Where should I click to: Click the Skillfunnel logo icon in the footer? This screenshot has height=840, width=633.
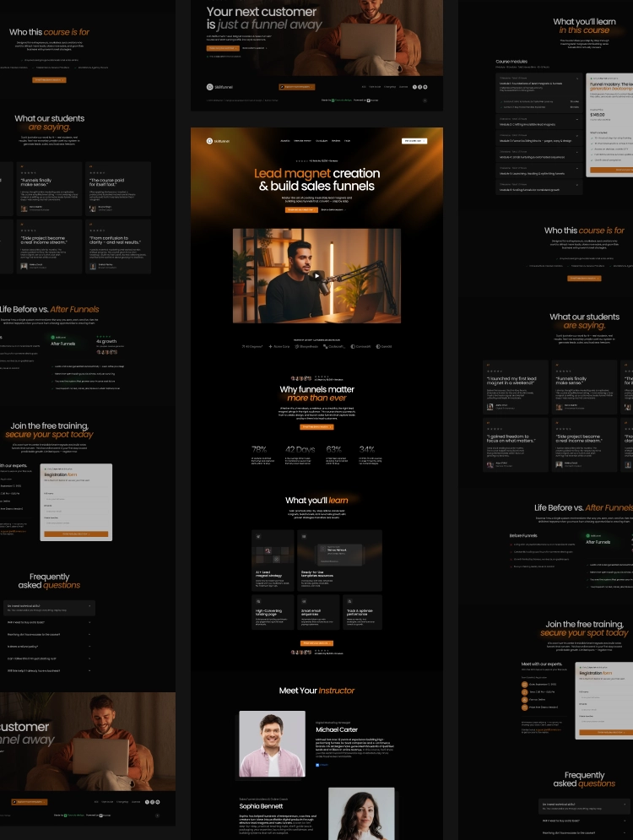click(210, 87)
